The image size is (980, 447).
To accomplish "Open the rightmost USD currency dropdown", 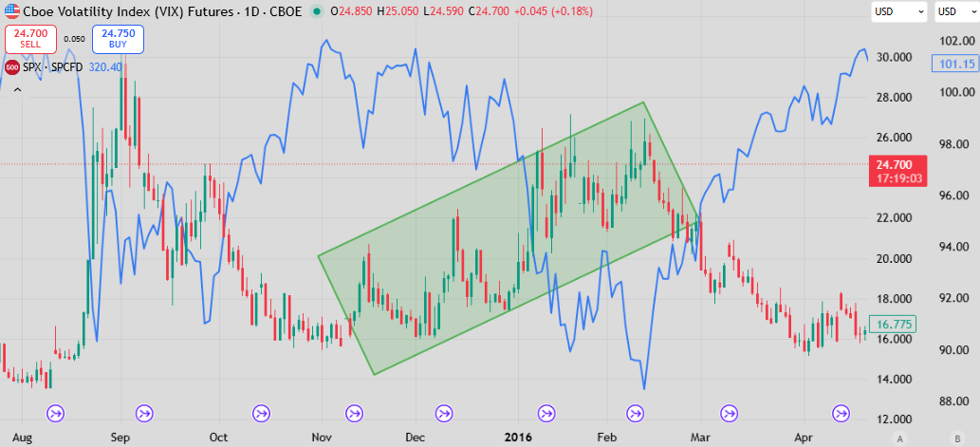I will click(x=955, y=11).
